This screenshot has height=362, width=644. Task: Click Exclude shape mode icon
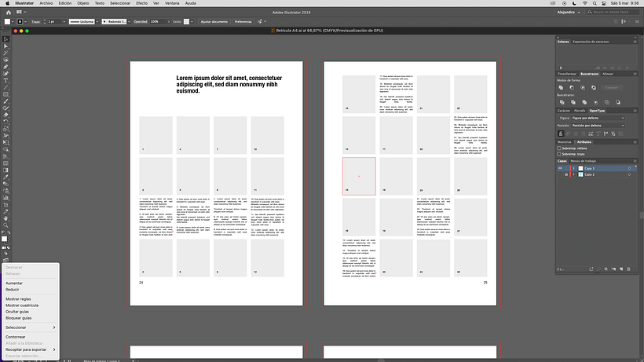(x=594, y=87)
